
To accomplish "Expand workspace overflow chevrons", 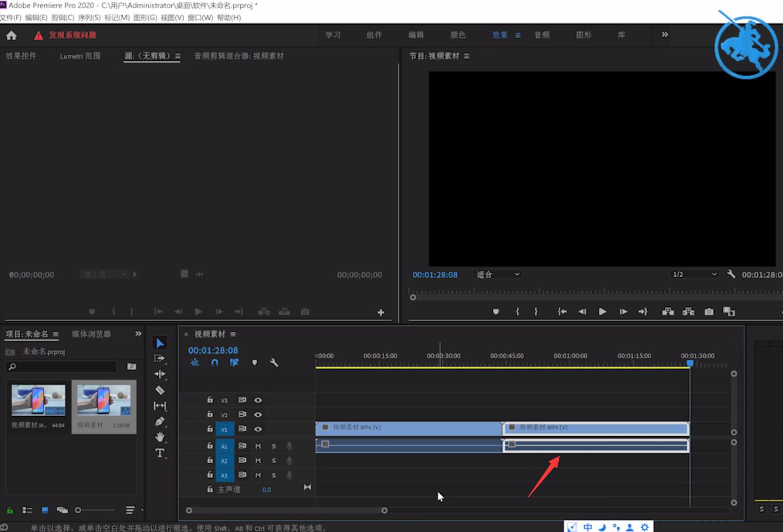I will [665, 34].
